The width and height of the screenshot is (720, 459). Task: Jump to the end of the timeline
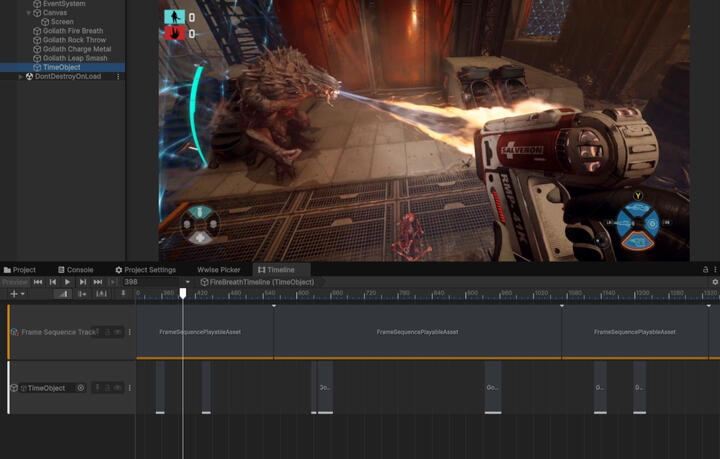[97, 282]
